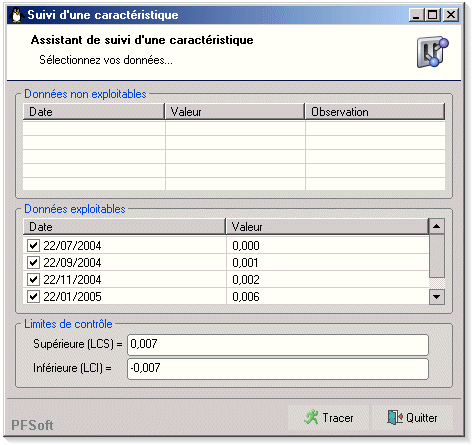
Task: Click the scrollbar thumb of the exploitable data list
Action: click(436, 256)
